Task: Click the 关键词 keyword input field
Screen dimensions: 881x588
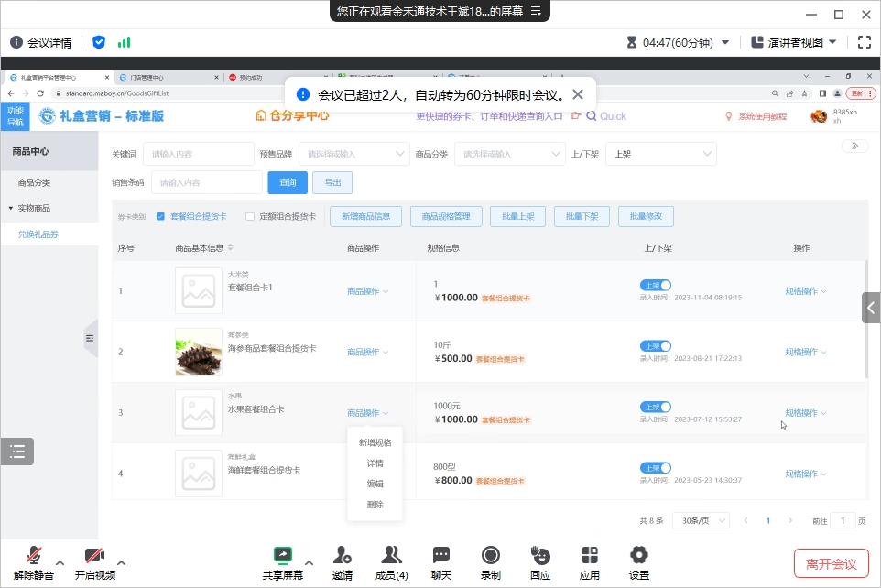Action: 198,155
